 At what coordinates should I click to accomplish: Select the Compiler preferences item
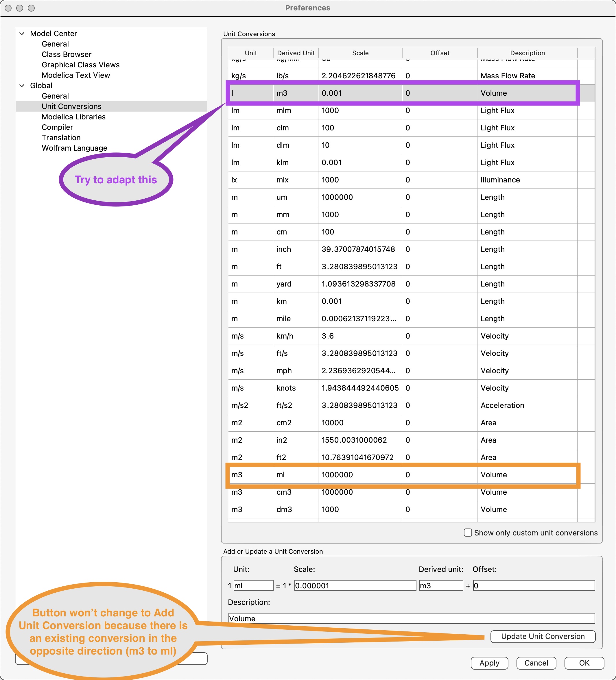point(57,127)
